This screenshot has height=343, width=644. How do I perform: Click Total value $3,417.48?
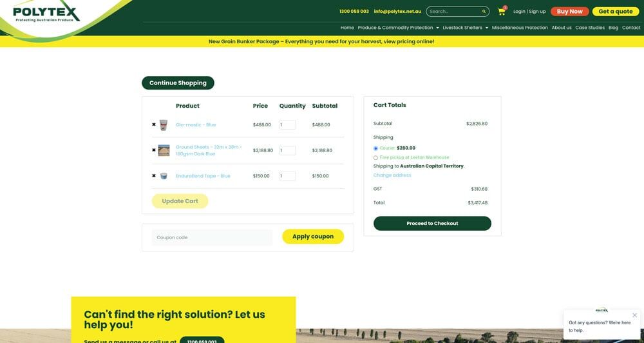478,202
